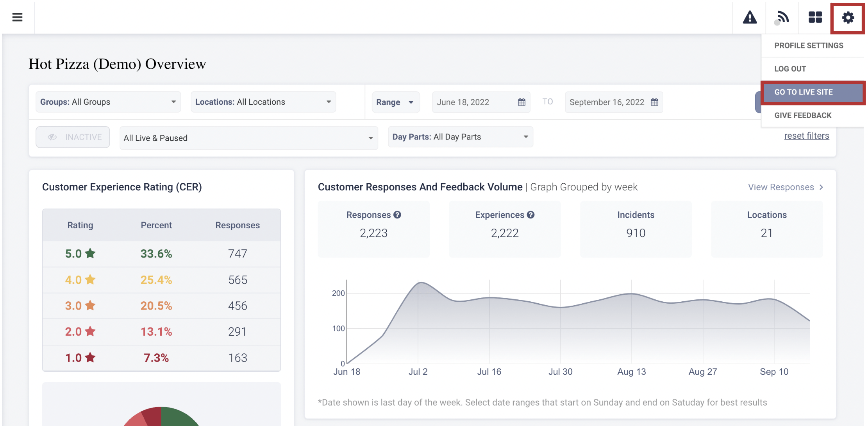This screenshot has height=426, width=868.
Task: Click the 747 responses cell
Action: pos(238,254)
